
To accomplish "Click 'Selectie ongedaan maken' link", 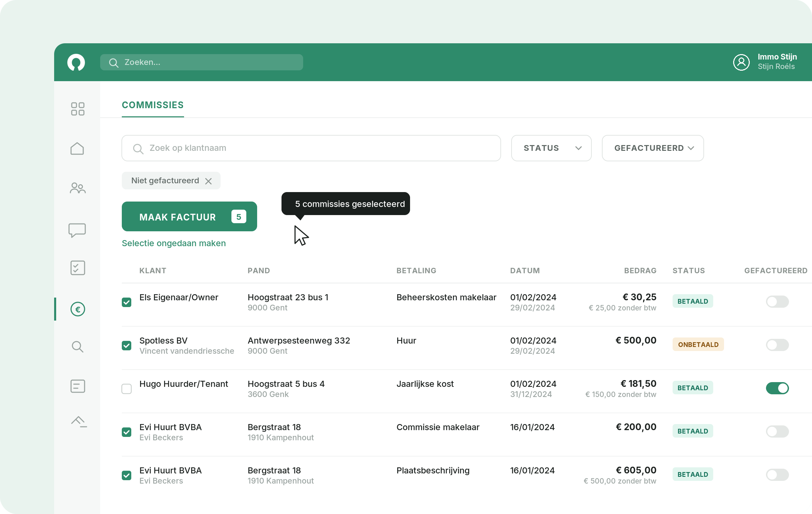I will coord(174,243).
